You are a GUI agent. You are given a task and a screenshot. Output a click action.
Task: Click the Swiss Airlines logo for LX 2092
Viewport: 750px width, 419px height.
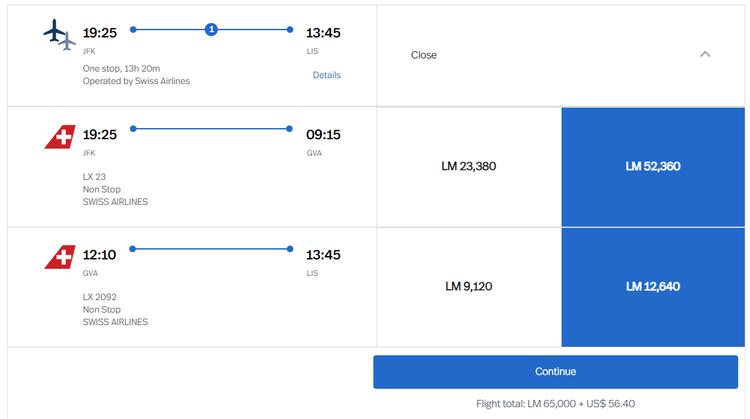click(60, 257)
